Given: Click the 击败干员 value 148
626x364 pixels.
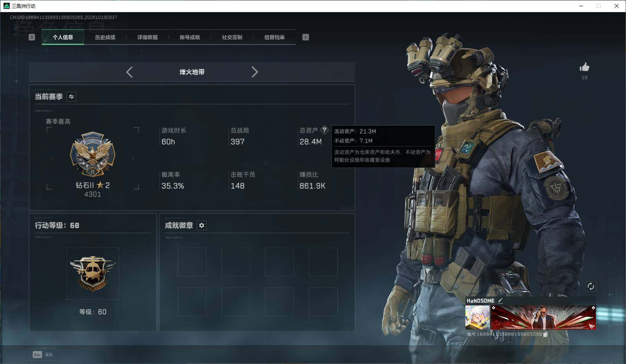Looking at the screenshot, I should coord(238,186).
